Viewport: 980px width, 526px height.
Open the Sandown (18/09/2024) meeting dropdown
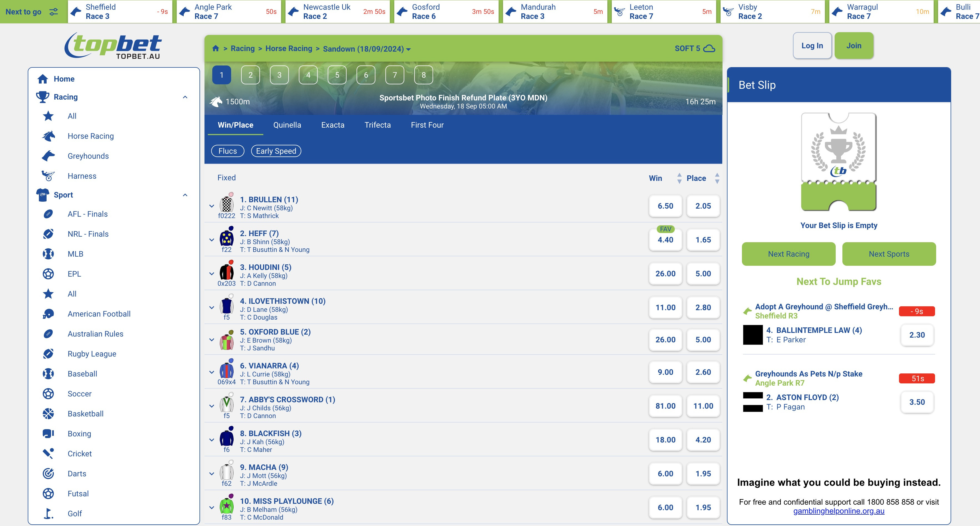[x=367, y=49]
